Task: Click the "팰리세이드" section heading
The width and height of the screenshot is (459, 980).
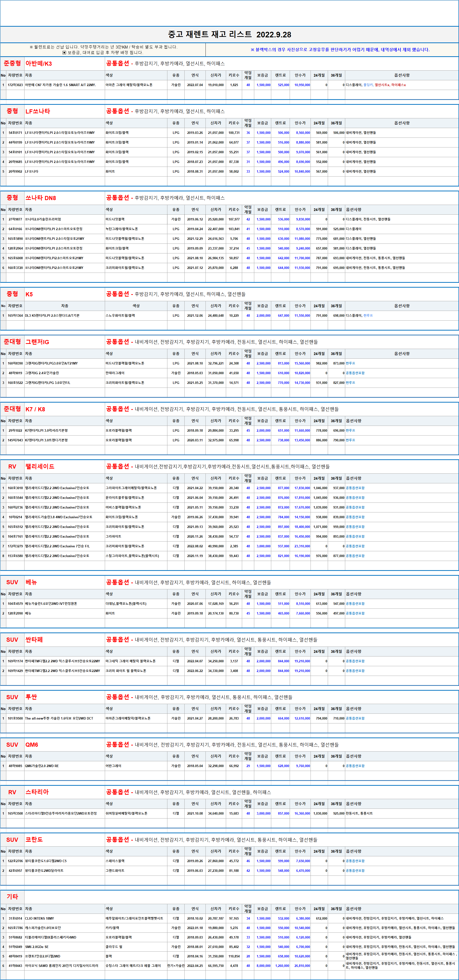Action: coord(40,467)
